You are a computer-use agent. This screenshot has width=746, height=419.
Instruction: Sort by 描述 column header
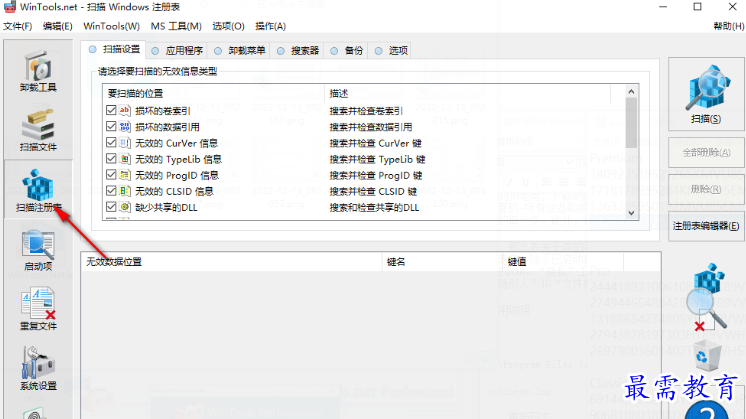pos(467,93)
